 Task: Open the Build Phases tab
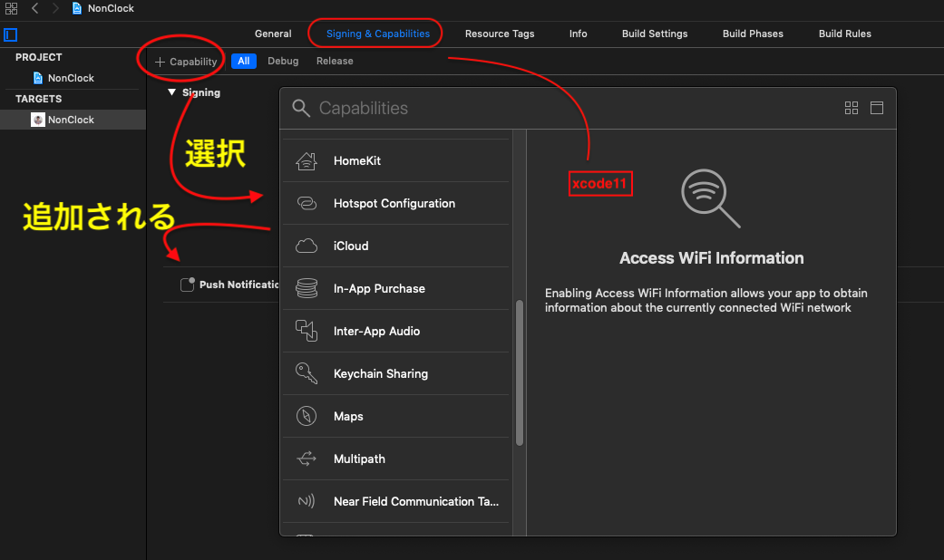point(753,34)
